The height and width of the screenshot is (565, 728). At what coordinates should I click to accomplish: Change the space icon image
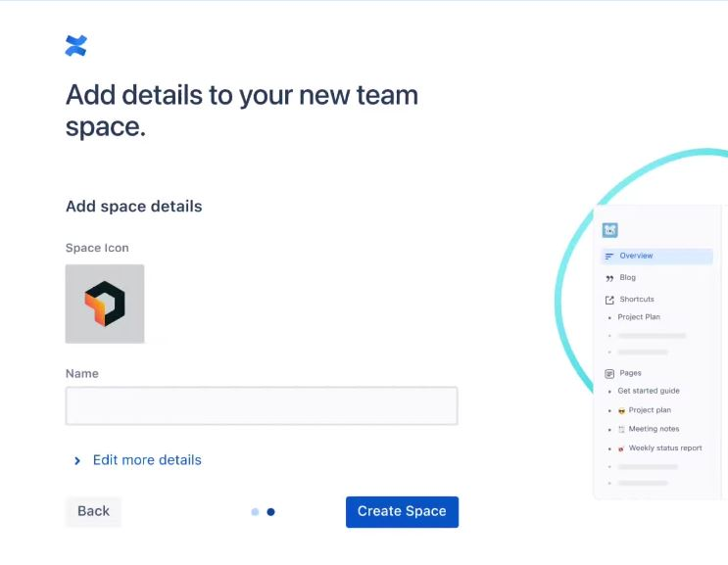(105, 304)
